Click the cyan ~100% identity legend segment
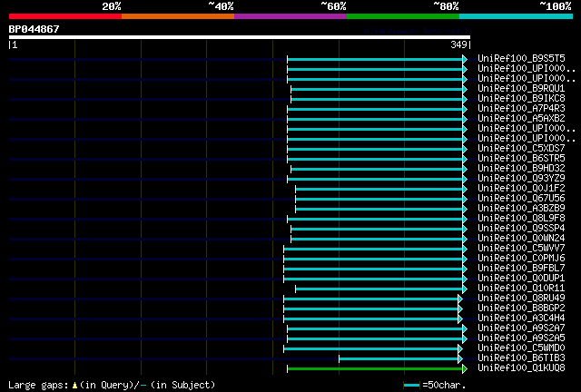The image size is (581, 392). [517, 16]
